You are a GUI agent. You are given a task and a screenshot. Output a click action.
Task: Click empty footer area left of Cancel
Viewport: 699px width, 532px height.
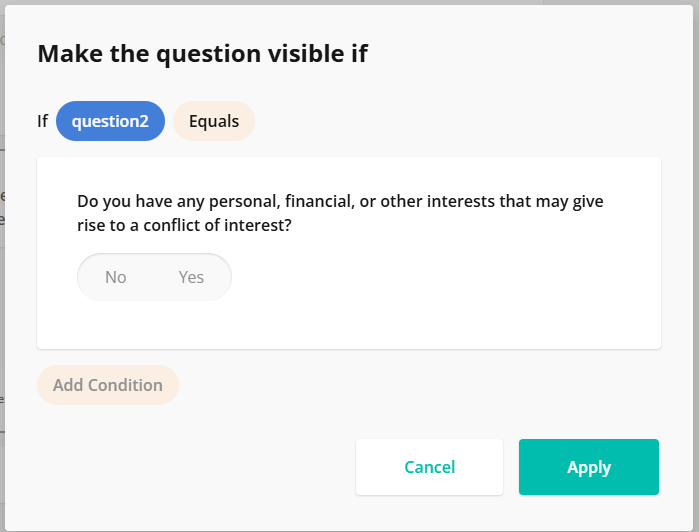click(x=190, y=467)
